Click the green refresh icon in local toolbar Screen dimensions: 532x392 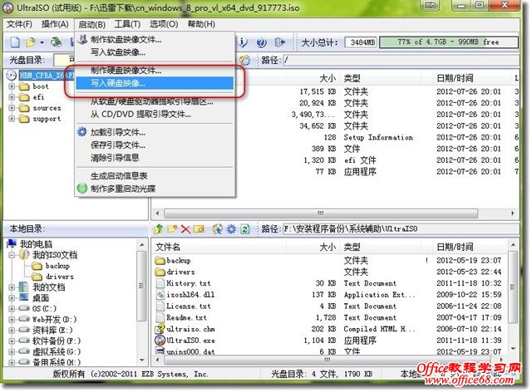pyautogui.click(x=244, y=229)
